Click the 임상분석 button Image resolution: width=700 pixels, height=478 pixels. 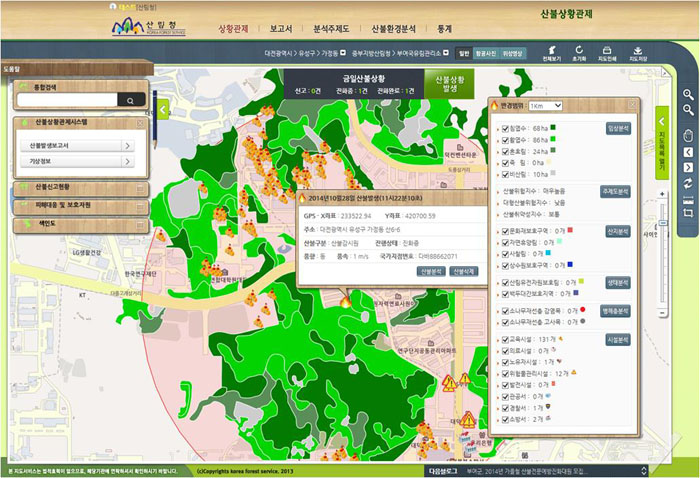[x=617, y=128]
